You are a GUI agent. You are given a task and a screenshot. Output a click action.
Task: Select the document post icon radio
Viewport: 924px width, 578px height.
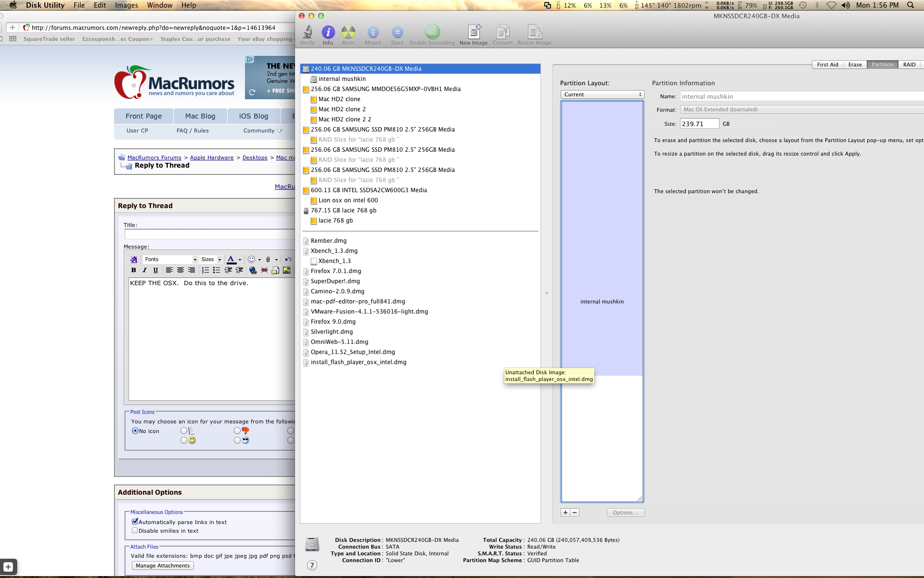184,431
